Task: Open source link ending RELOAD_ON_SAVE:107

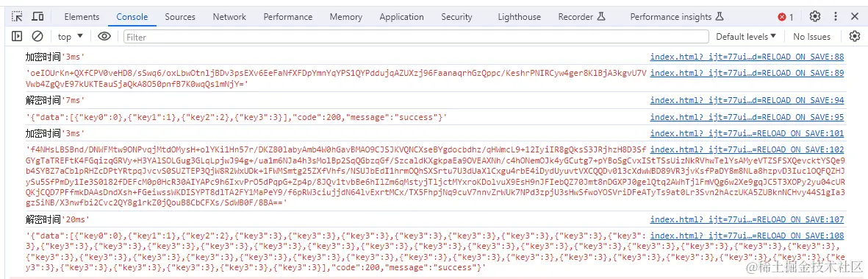Action: click(x=747, y=219)
